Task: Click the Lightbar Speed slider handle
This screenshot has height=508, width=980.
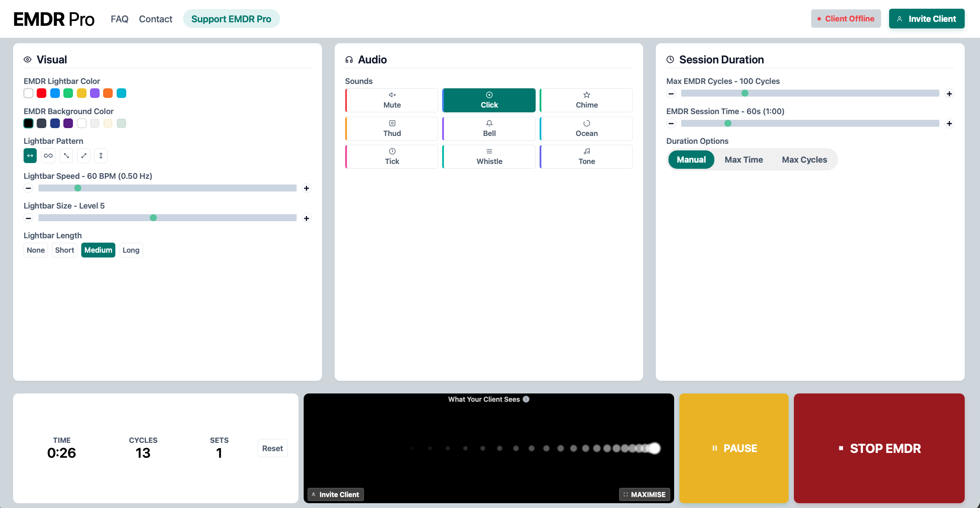Action: 78,188
